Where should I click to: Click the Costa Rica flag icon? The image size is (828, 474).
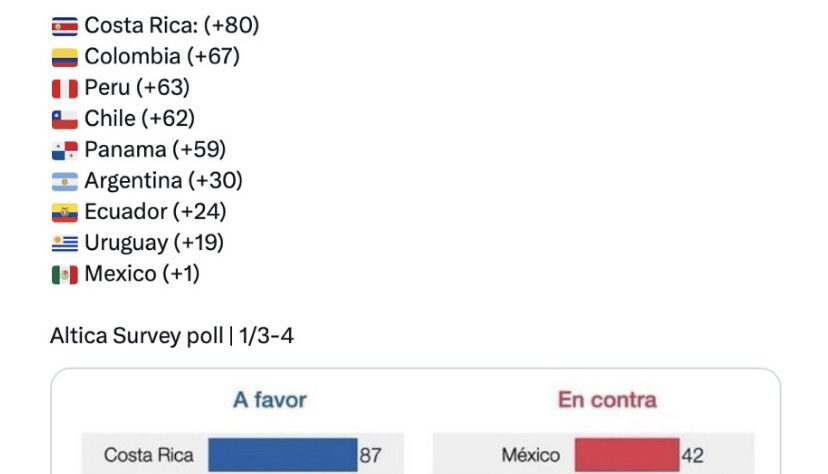64,26
